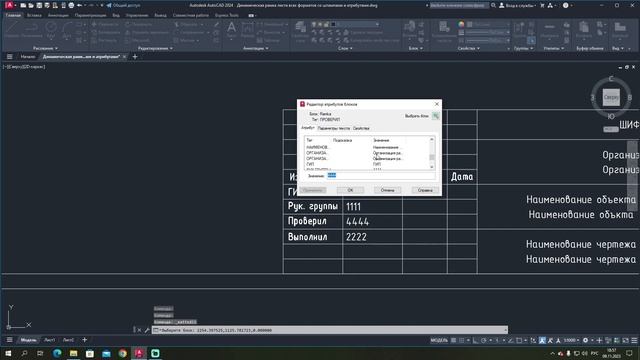Open the Windows Start menu
The height and width of the screenshot is (360, 640).
[x=8, y=353]
